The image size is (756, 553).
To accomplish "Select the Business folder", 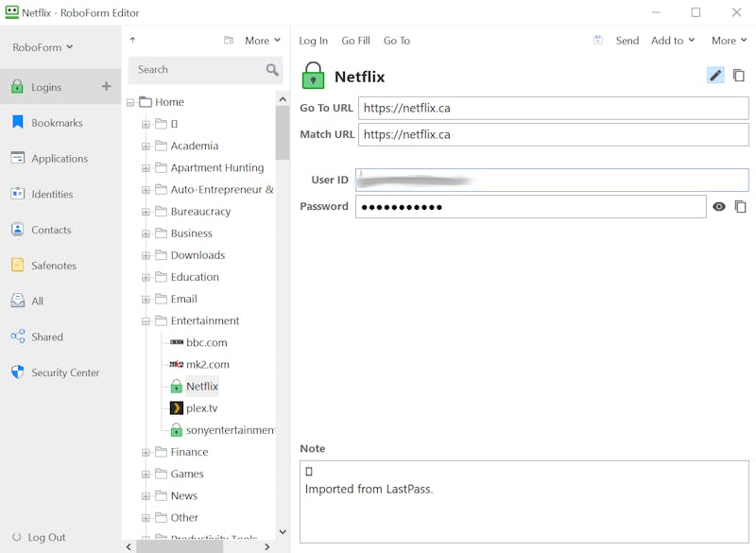I will [192, 233].
